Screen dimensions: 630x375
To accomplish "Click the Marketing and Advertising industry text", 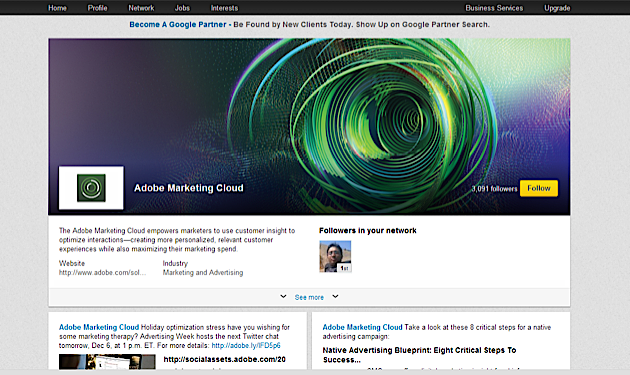I will tap(202, 273).
